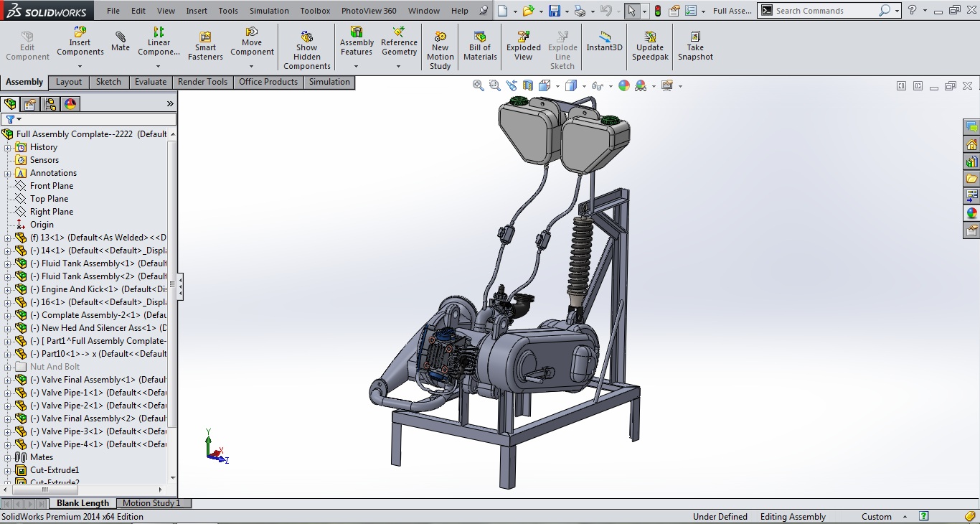Switch to the Sketch tab

(108, 82)
